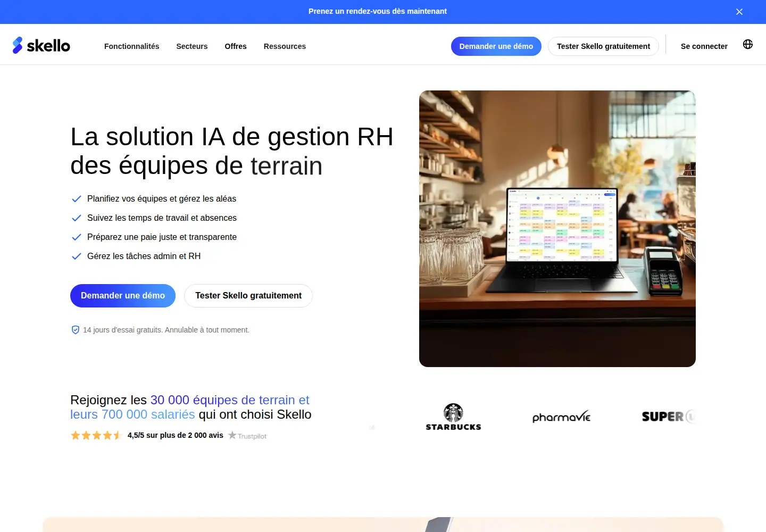Click the Skello logo
Image resolution: width=766 pixels, height=532 pixels.
click(41, 45)
